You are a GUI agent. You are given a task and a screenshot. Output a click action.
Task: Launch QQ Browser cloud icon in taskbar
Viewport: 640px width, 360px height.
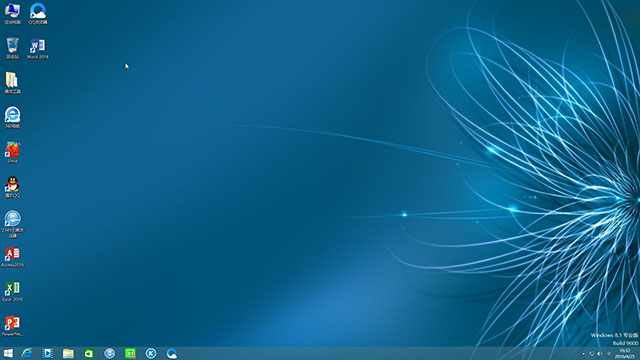171,353
